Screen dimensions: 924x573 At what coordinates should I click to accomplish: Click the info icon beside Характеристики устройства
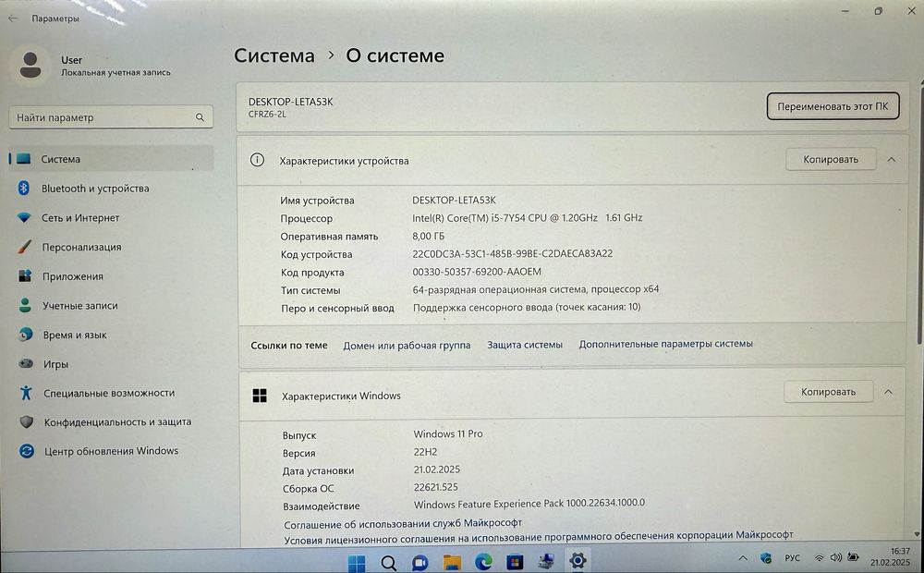pos(257,160)
